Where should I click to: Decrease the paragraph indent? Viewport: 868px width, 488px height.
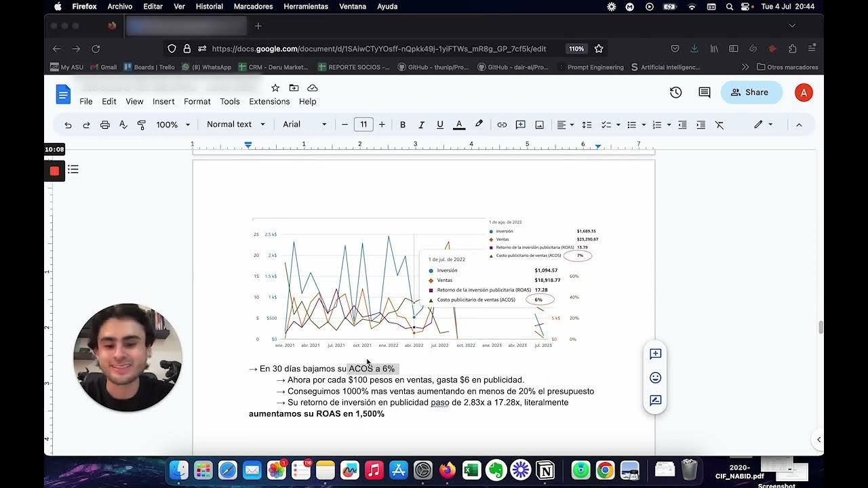tap(682, 125)
